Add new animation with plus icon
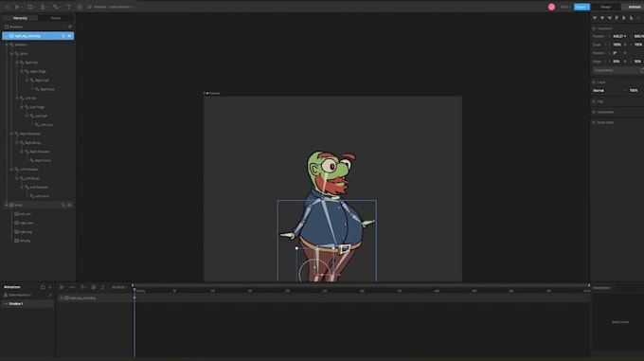 [49, 287]
